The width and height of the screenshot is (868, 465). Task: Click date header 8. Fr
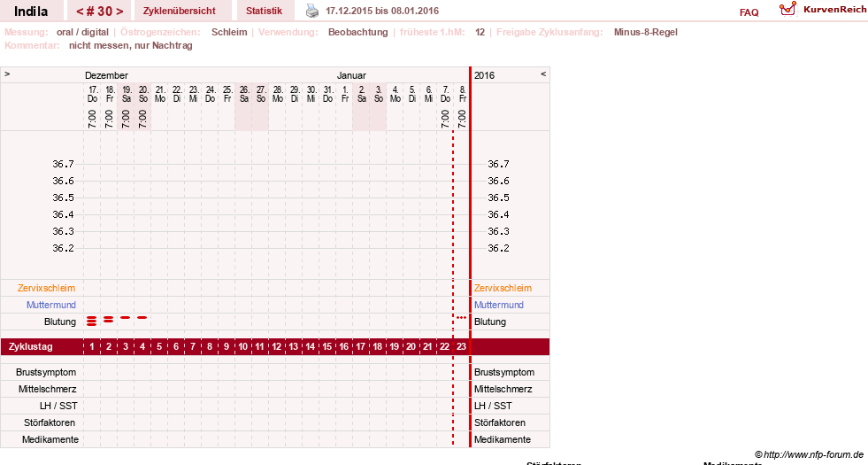click(x=462, y=94)
